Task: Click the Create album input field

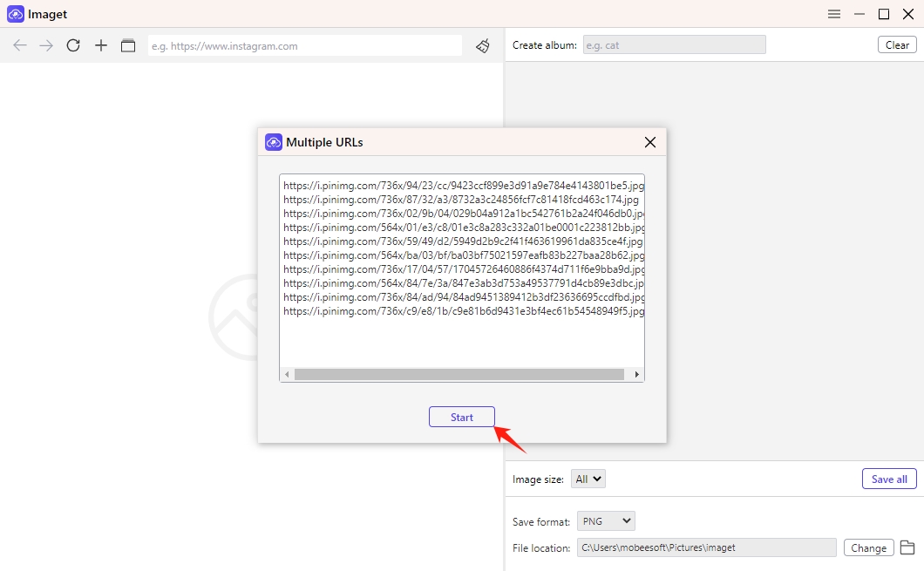Action: coord(674,44)
